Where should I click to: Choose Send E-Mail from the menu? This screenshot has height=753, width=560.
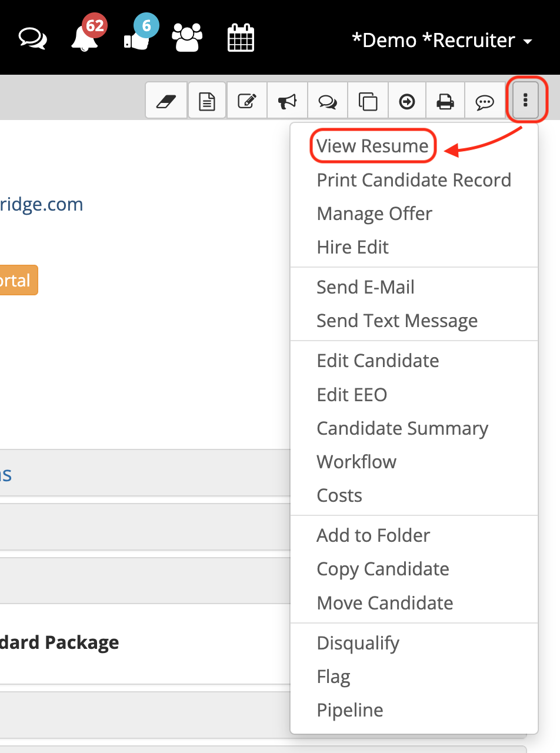pyautogui.click(x=365, y=286)
